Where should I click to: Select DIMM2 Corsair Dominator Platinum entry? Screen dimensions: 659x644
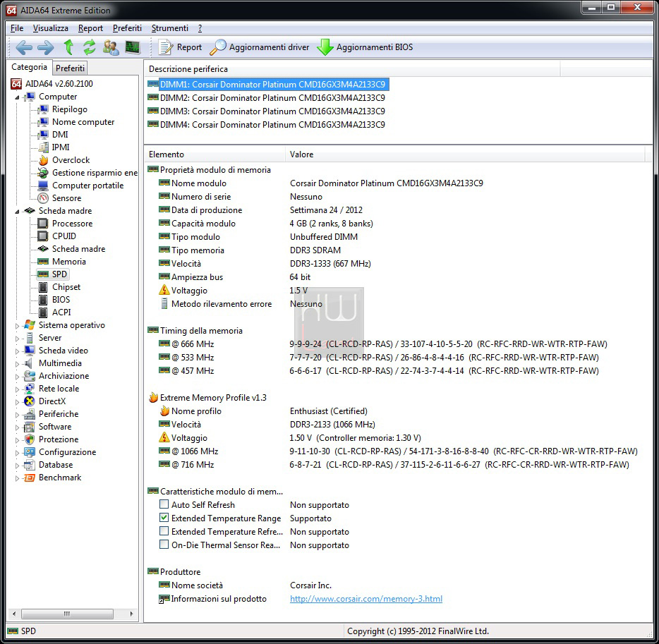pos(272,98)
